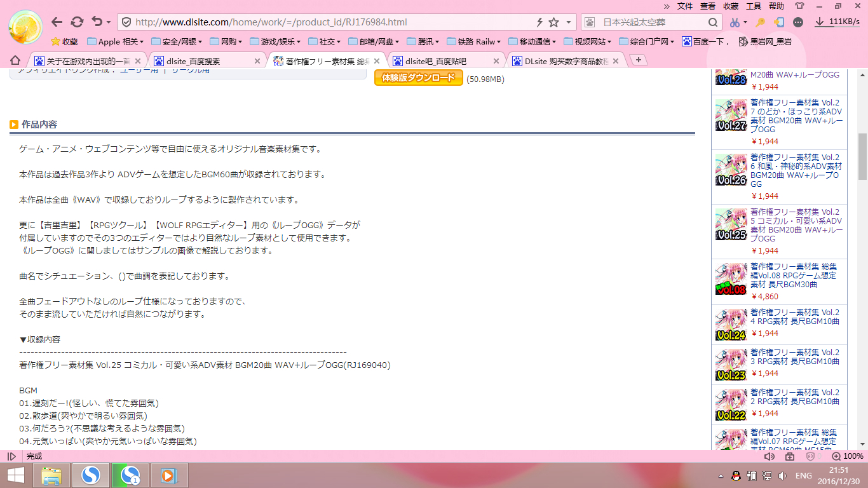Viewport: 868px width, 488px height.
Task: Open a new tab with the plus button
Action: click(638, 60)
